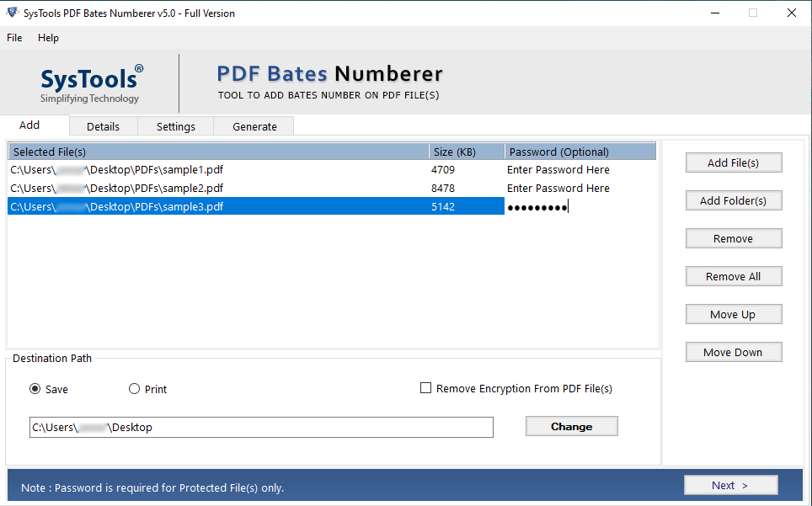This screenshot has width=812, height=506.
Task: Click the Add Folder(s) button
Action: 733,200
